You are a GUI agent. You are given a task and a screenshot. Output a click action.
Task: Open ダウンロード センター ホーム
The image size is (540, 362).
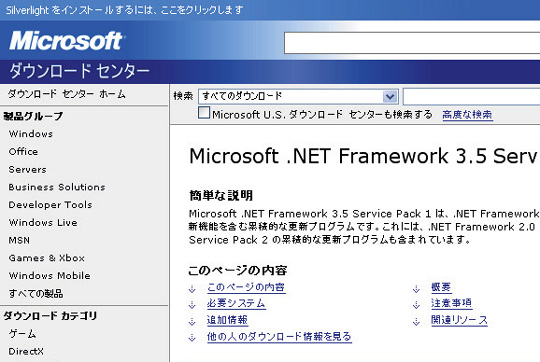tap(66, 94)
